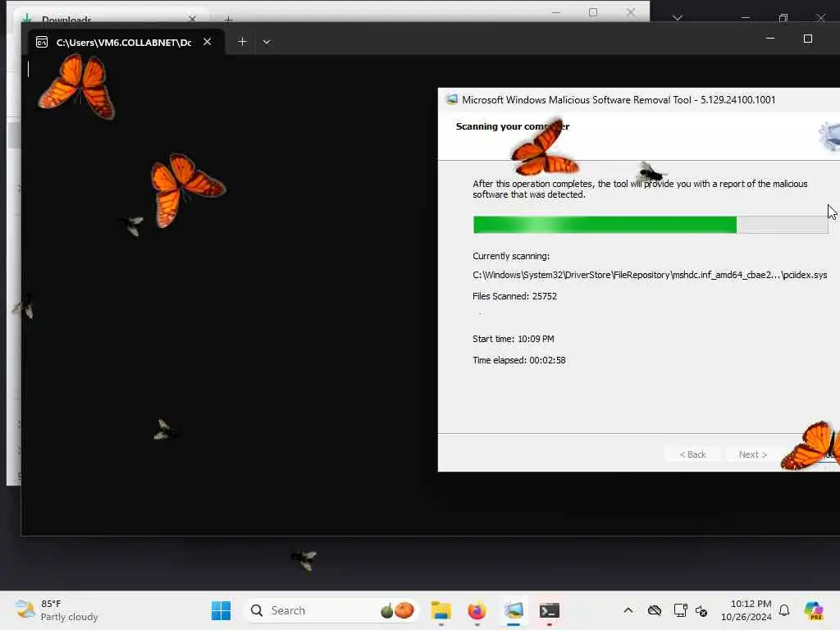Click the taskbar Search box
Screen dimensions: 840x630
click(x=331, y=610)
